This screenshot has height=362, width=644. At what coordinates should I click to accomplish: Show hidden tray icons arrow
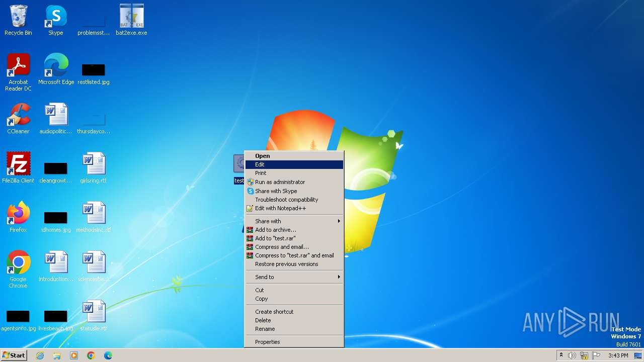pos(561,355)
